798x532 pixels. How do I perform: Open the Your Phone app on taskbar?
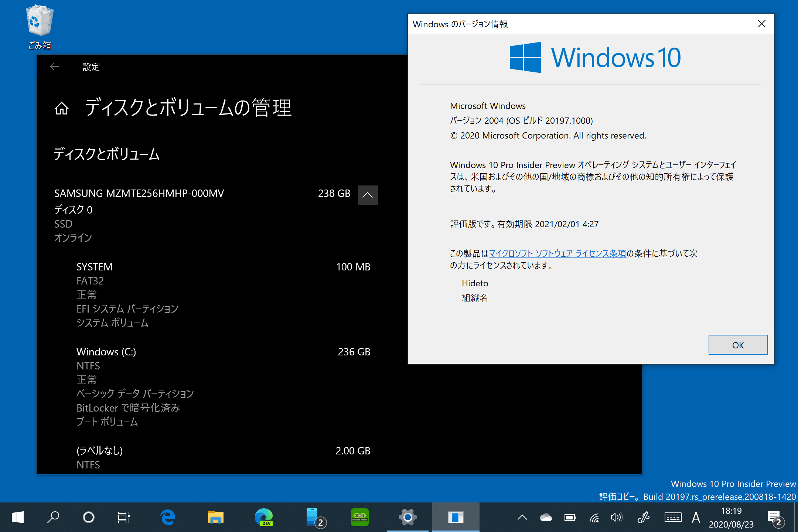pyautogui.click(x=311, y=517)
